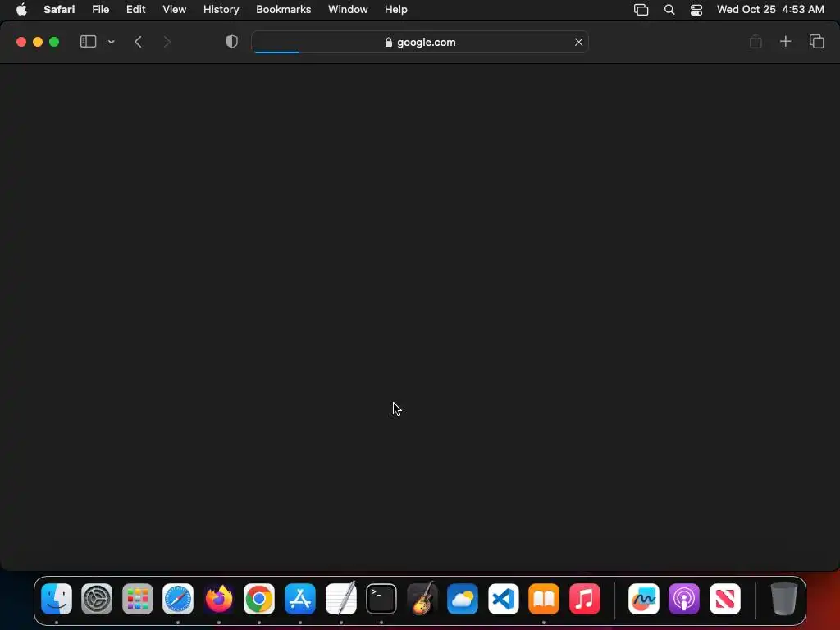Click the Share toolbar button

tap(756, 41)
